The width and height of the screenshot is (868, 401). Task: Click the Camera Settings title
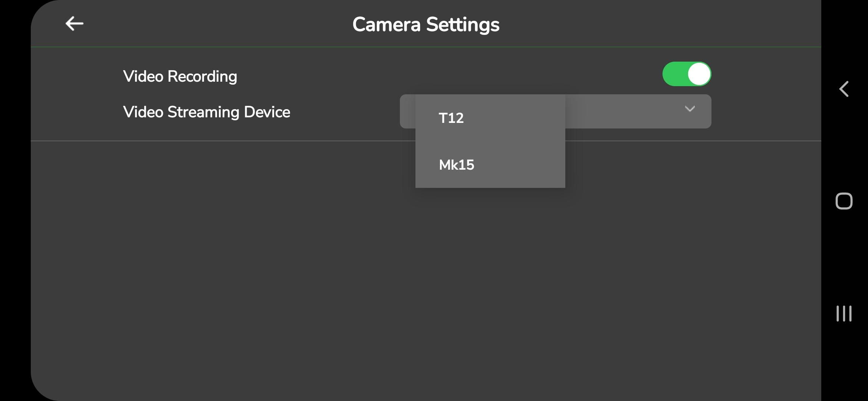pyautogui.click(x=426, y=25)
